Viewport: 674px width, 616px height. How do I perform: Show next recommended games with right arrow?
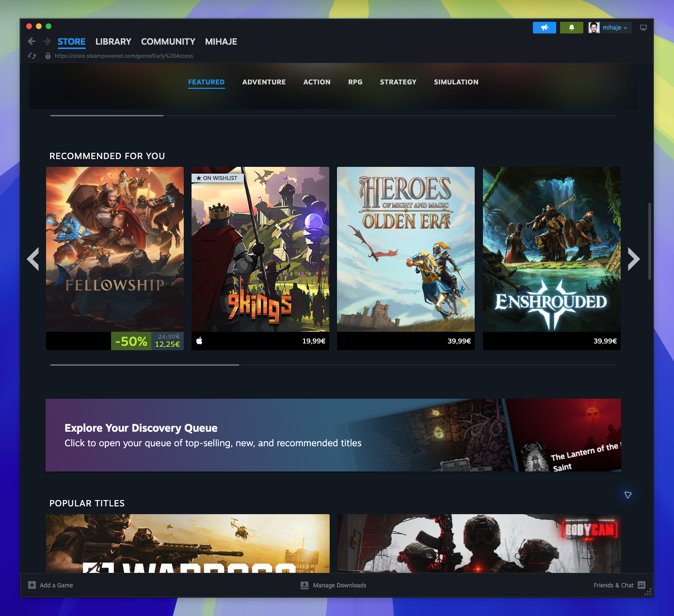coord(634,259)
